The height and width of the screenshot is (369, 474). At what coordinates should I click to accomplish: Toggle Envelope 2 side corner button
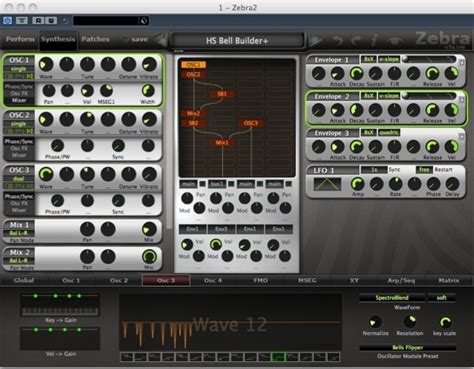point(462,99)
